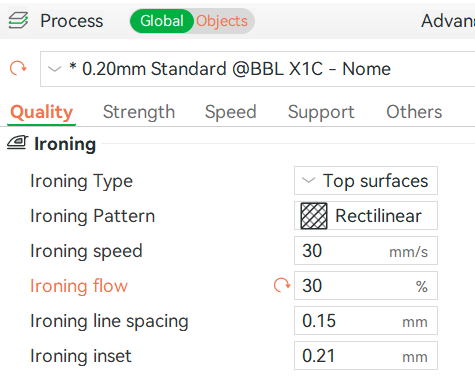Reset the process preset with the orange arrow

(x=18, y=68)
